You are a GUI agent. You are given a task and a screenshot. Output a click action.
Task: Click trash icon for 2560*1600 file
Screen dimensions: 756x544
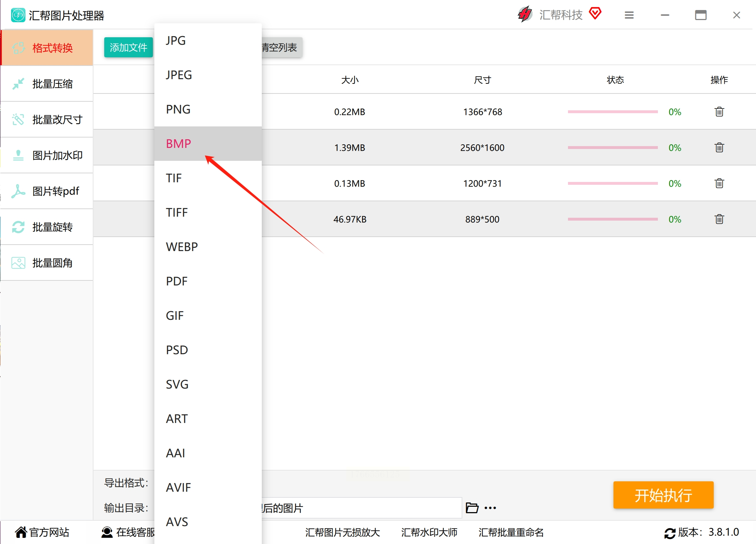719,148
